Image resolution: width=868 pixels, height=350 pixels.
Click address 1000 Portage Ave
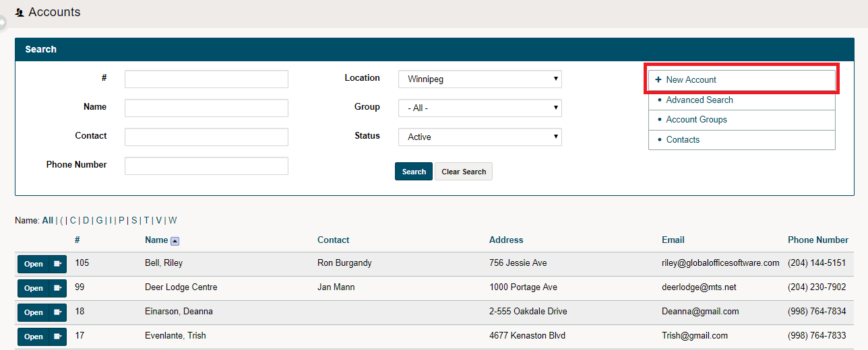pos(523,287)
